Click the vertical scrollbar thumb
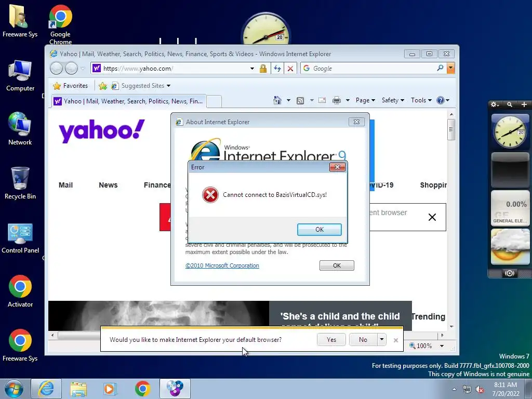Viewport: 532px width, 399px height. point(451,129)
